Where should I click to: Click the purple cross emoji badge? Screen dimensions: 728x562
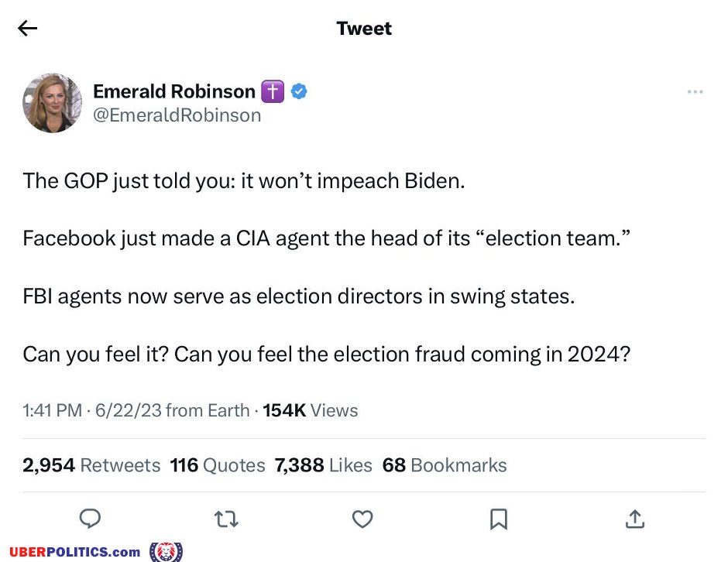point(273,91)
